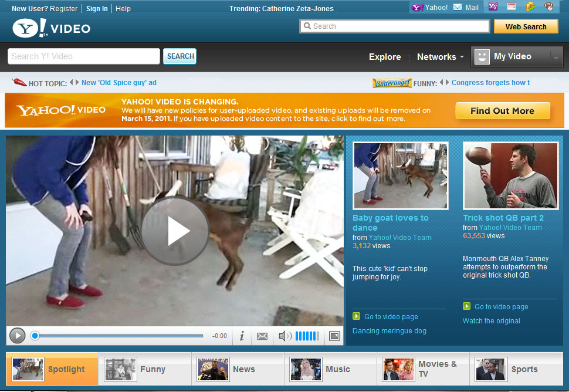Click the Sign In link
The height and width of the screenshot is (392, 569).
pos(97,9)
